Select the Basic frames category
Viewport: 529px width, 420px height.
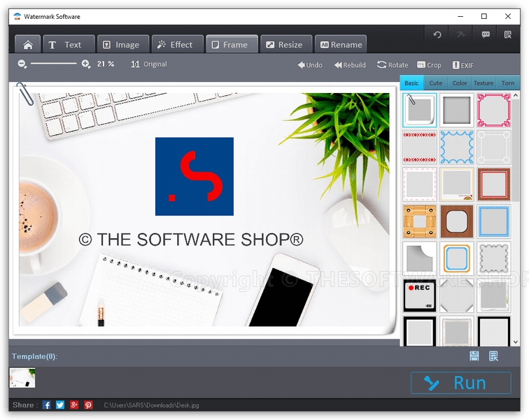coord(411,83)
